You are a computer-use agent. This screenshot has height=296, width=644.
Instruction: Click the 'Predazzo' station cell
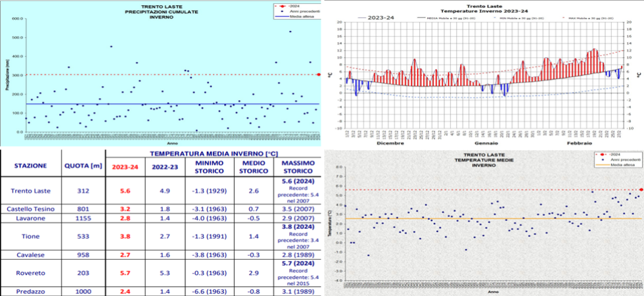click(x=30, y=291)
